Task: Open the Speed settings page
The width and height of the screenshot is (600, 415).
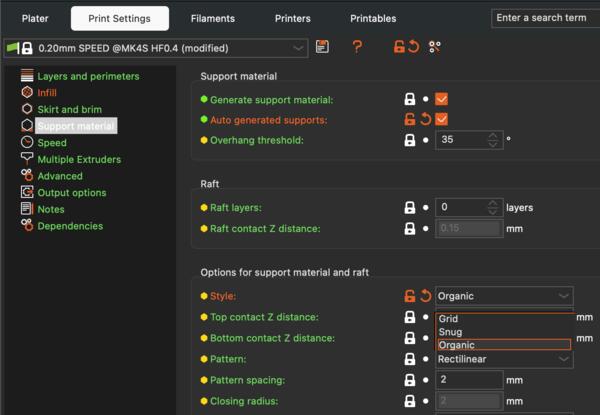Action: coord(52,143)
